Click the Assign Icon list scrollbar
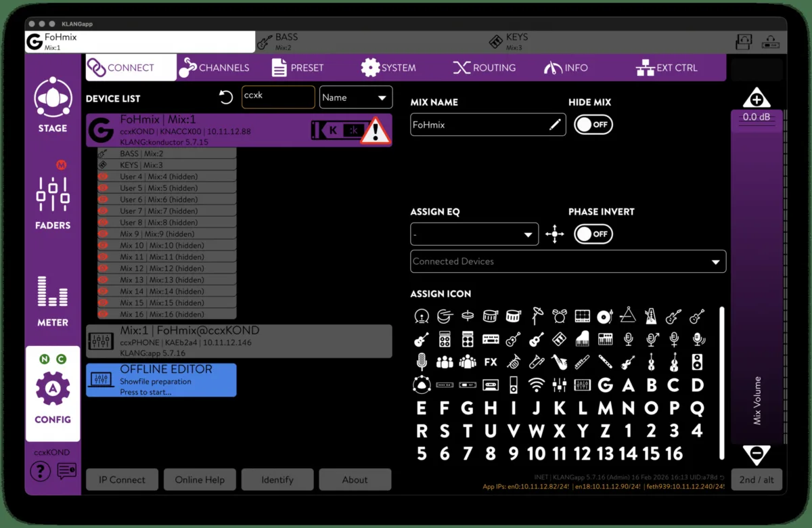The image size is (812, 528). (721, 382)
